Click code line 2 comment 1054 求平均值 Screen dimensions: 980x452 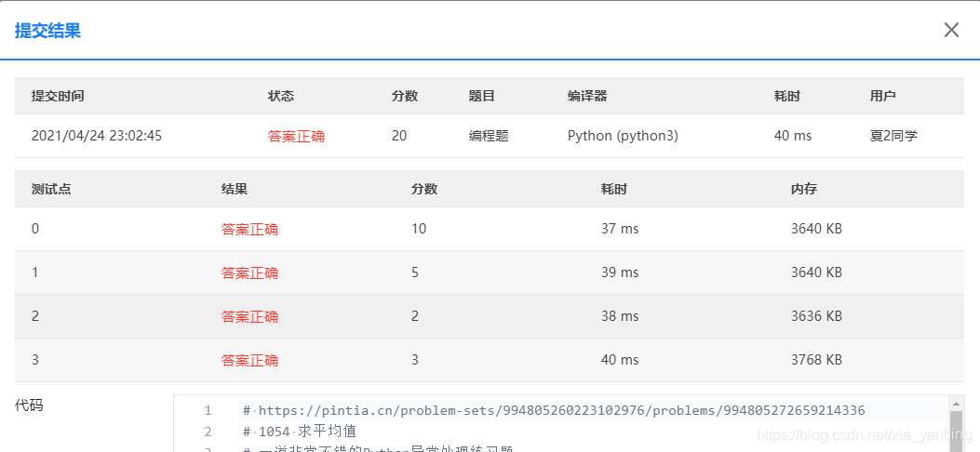point(300,432)
